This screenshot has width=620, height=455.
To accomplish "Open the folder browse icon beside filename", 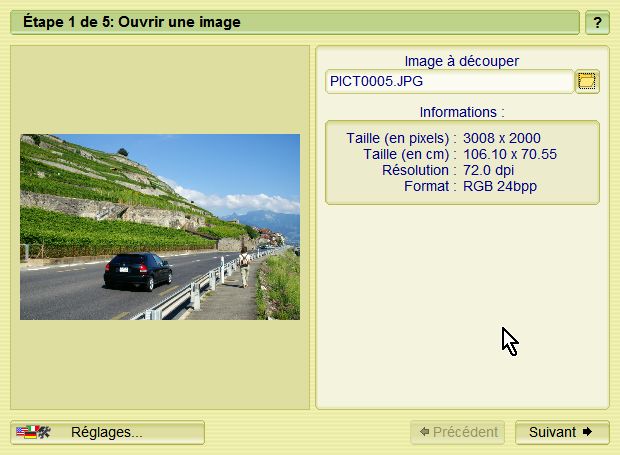I will 587,81.
